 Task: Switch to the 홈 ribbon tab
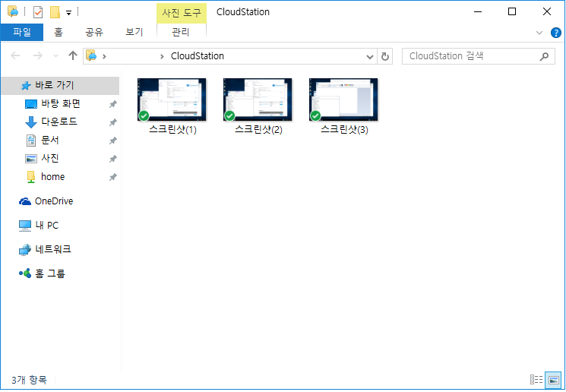[x=58, y=32]
